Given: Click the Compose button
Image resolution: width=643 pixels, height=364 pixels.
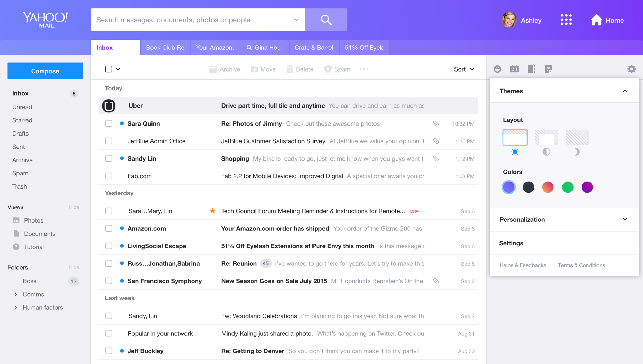Looking at the screenshot, I should pos(45,71).
